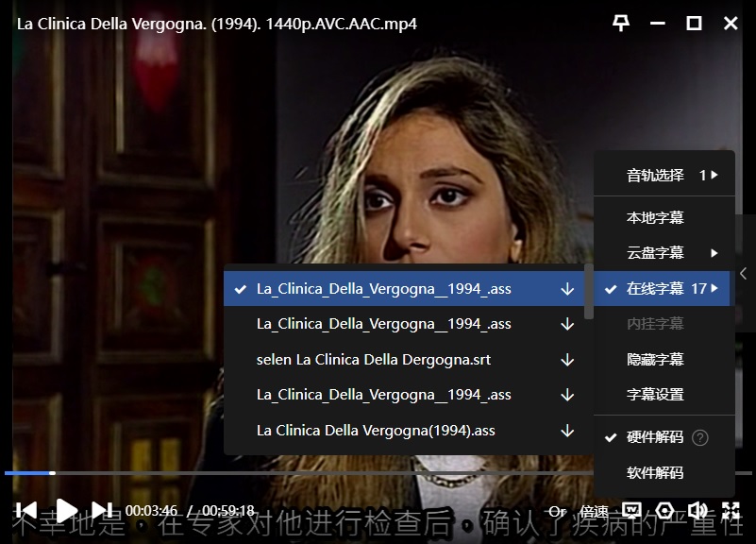Open 字幕设置 subtitle settings
The image size is (756, 544).
pyautogui.click(x=655, y=395)
